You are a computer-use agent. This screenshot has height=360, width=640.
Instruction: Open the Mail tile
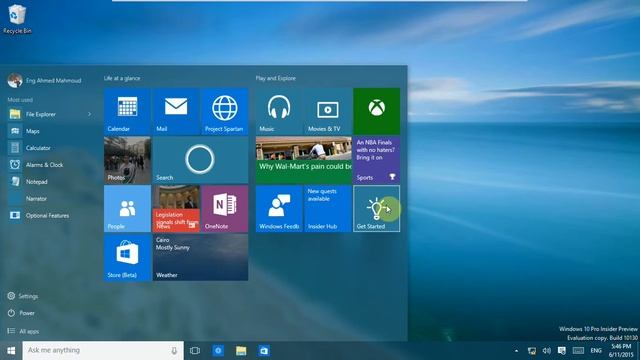tap(176, 111)
